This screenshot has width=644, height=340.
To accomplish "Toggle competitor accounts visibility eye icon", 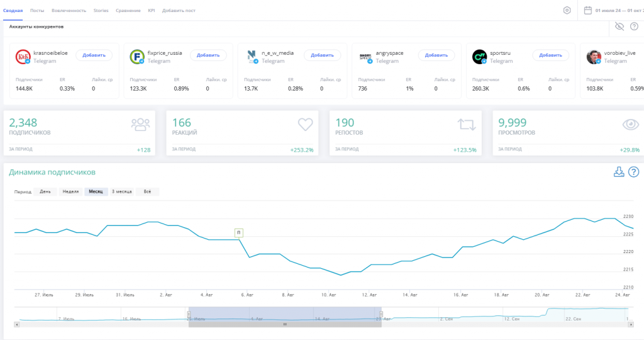I will (x=619, y=26).
